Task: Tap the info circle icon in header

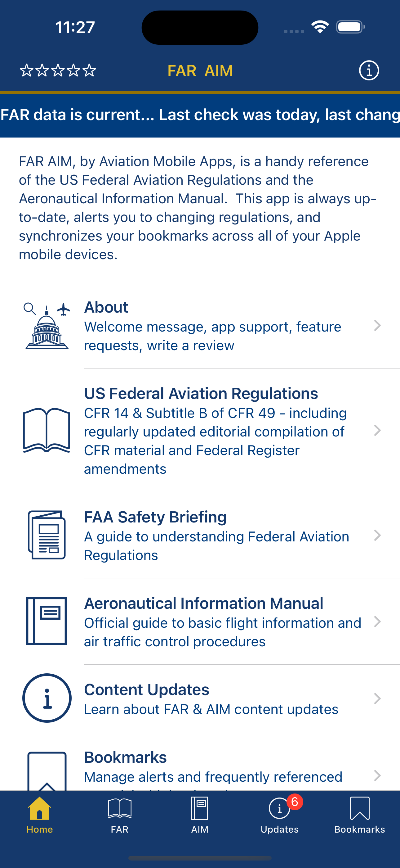Action: (369, 70)
